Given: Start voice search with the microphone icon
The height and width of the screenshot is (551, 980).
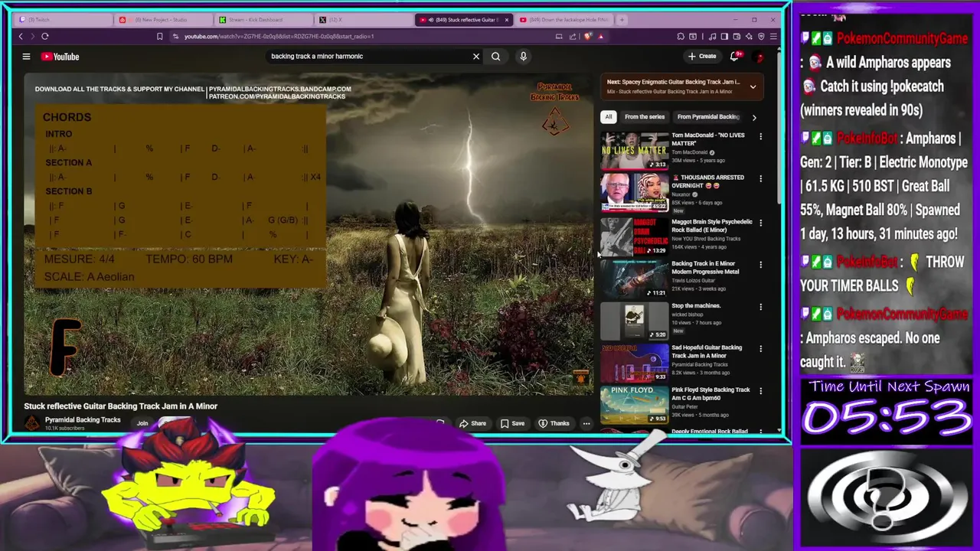Looking at the screenshot, I should click(524, 56).
